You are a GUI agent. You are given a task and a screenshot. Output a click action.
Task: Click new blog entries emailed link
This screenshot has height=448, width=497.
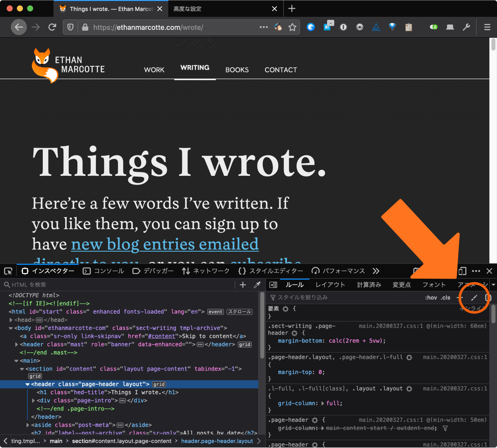pos(165,244)
